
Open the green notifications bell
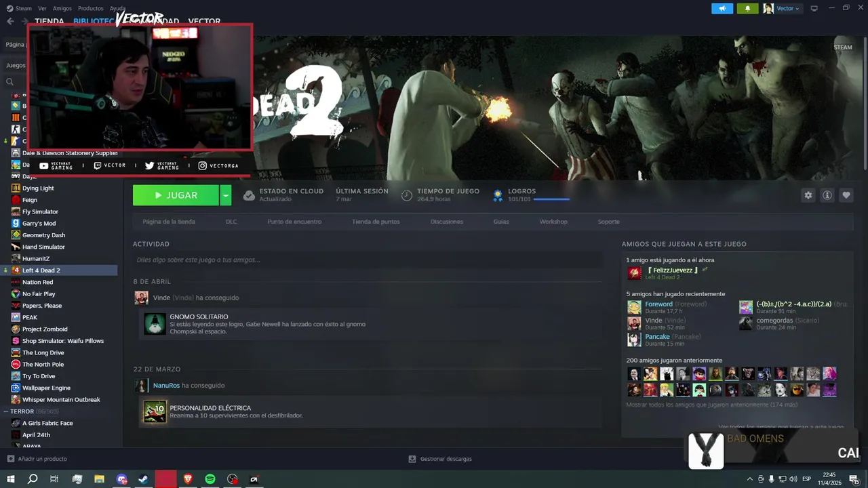tap(748, 8)
